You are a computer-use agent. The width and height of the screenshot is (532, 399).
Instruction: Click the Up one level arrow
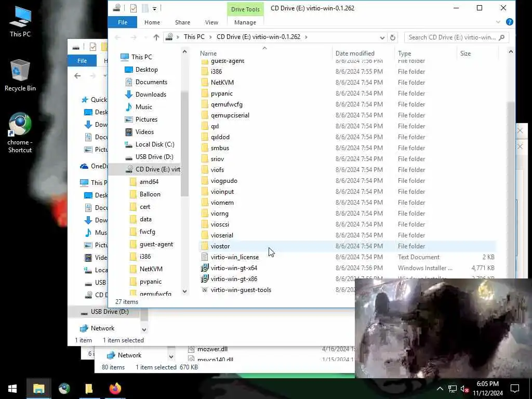(156, 37)
